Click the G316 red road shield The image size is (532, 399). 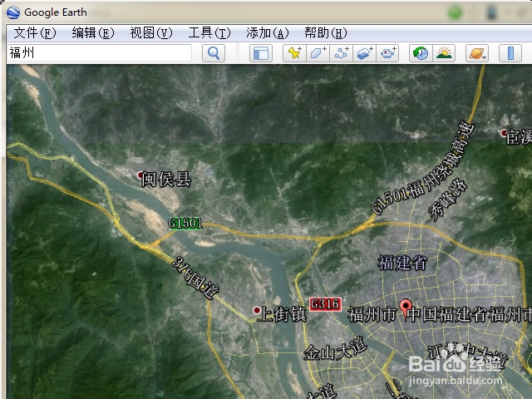[325, 303]
